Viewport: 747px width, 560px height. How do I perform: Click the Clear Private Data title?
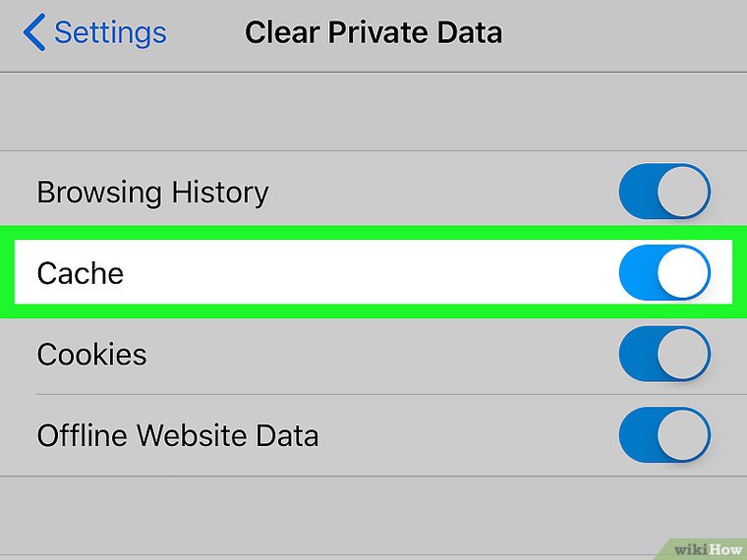tap(373, 32)
